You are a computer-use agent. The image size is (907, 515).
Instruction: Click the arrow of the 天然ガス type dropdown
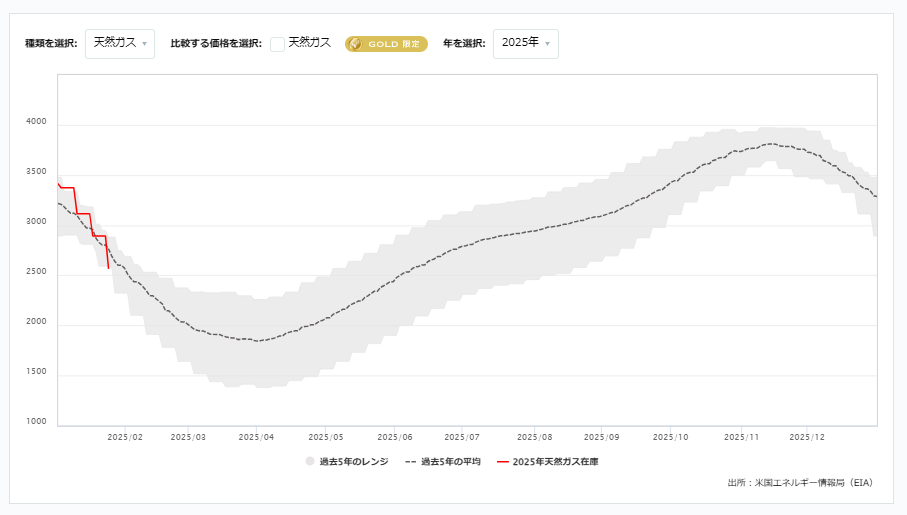[x=145, y=44]
